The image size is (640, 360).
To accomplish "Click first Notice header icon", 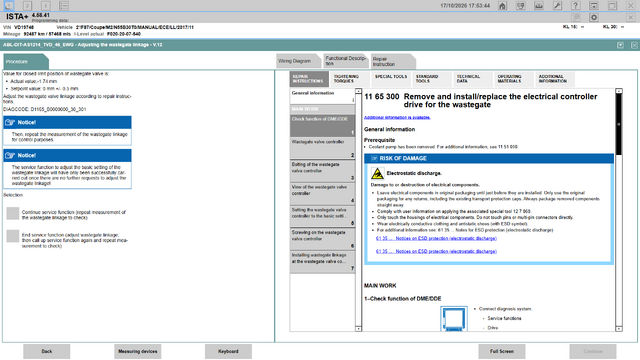I will pos(10,122).
